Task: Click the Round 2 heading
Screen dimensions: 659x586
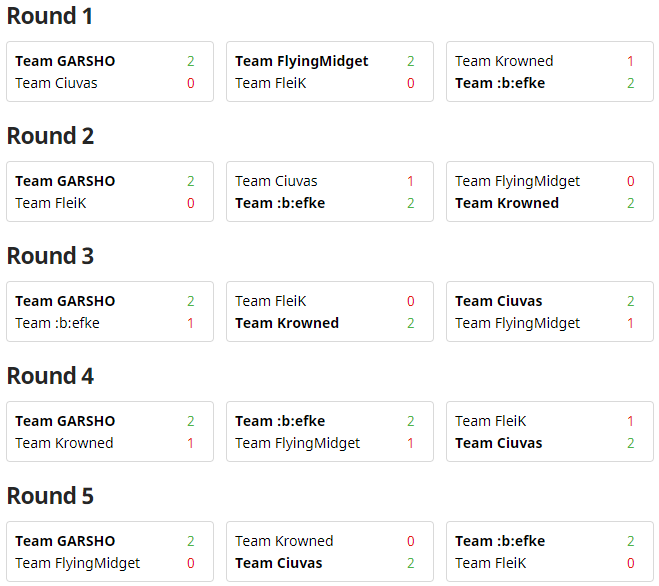Action: (50, 136)
